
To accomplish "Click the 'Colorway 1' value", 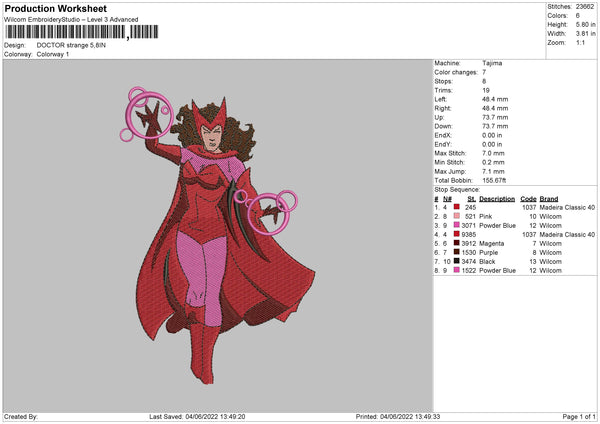I will [53, 54].
